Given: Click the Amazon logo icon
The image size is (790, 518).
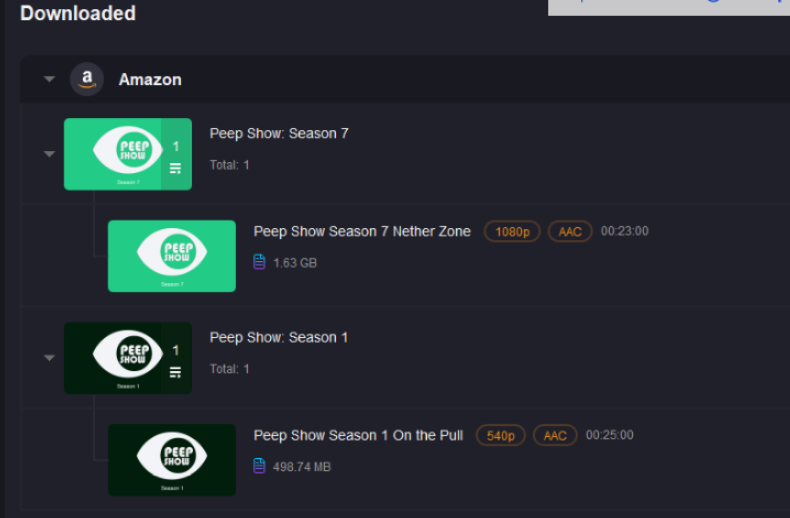Looking at the screenshot, I should [x=87, y=79].
